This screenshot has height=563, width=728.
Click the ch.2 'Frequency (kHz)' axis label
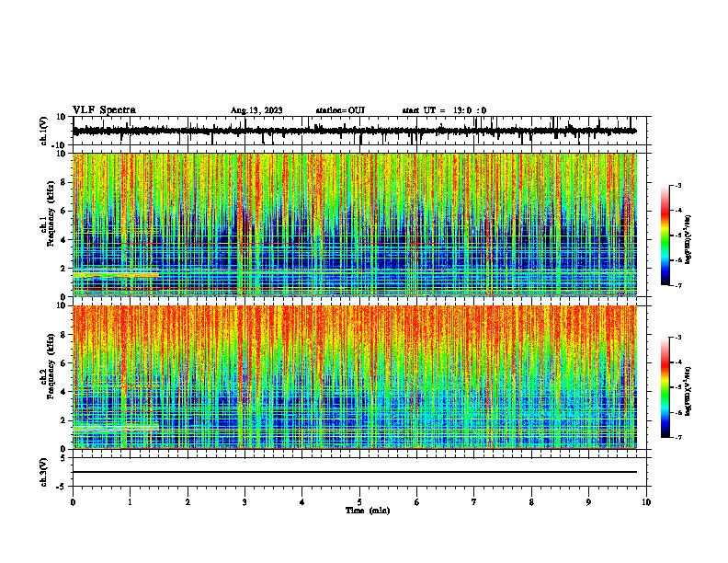click(51, 366)
